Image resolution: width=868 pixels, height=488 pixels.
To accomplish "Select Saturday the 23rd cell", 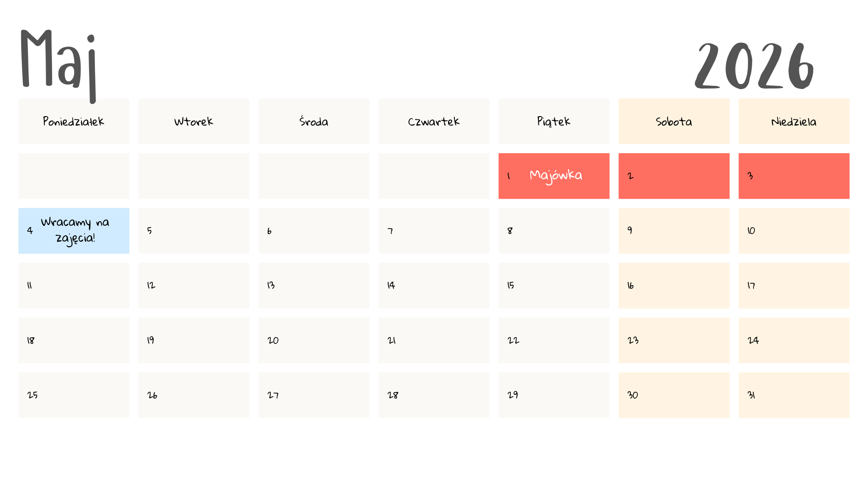I will click(x=674, y=340).
